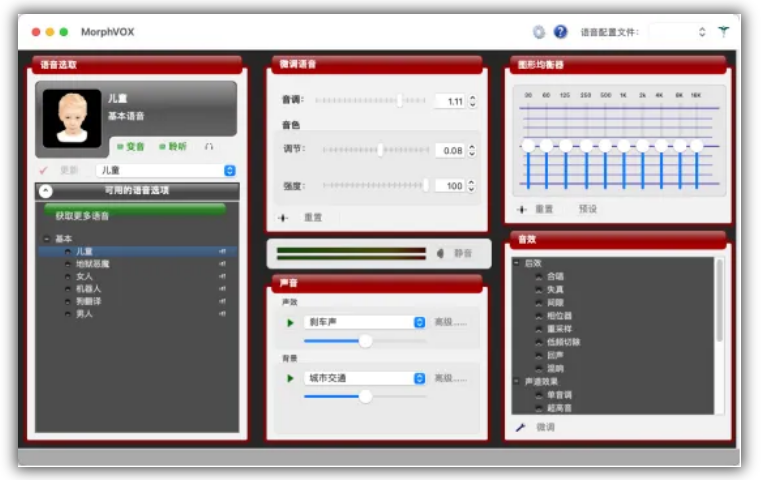Select 地狱恶魔 in the voice list
The image size is (769, 480).
pos(92,264)
